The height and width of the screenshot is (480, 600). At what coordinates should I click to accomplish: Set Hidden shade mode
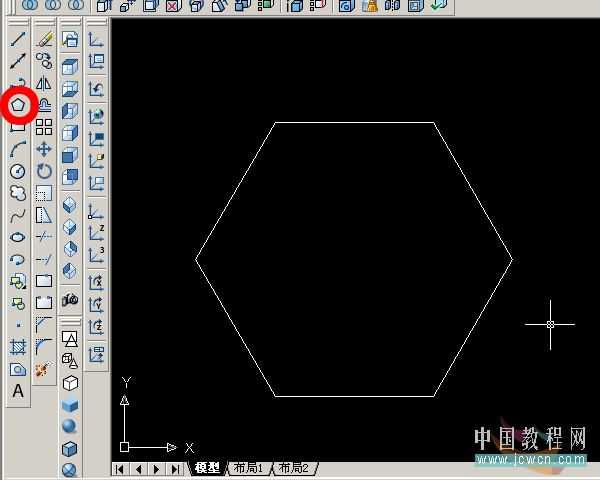[x=70, y=383]
